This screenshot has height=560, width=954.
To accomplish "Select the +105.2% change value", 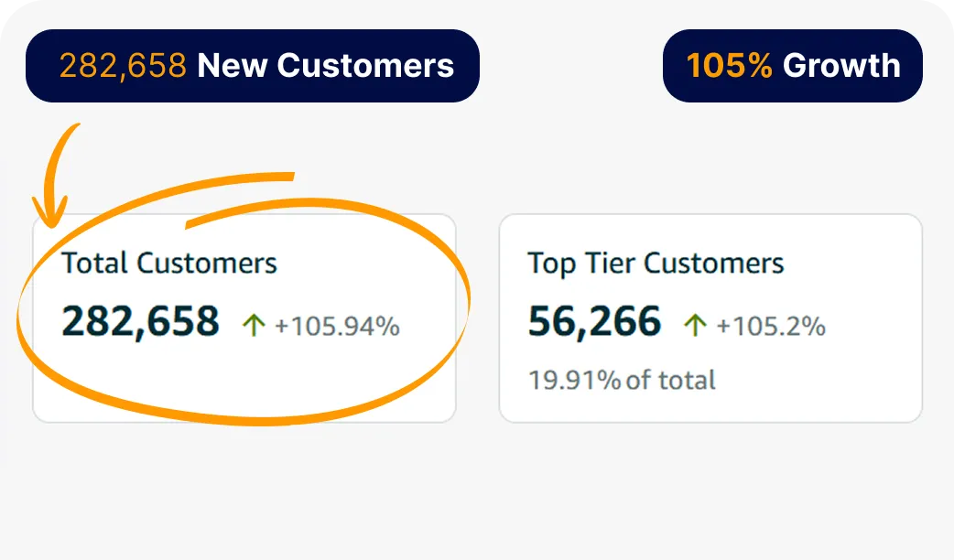I will (x=771, y=326).
